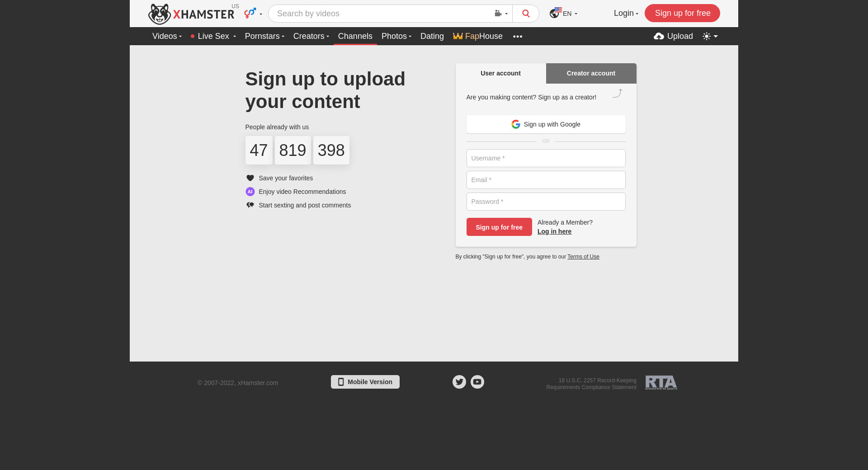Screen dimensions: 868x470
Task: Click into the Username field
Action: (x=546, y=158)
